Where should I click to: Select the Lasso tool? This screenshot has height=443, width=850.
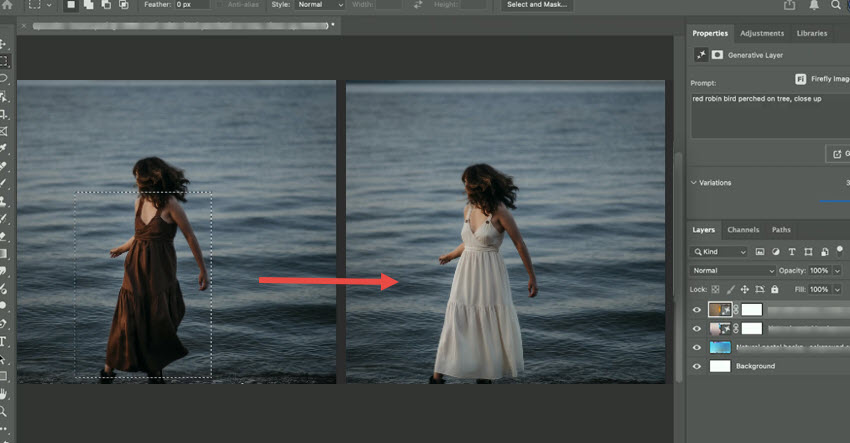tap(3, 79)
